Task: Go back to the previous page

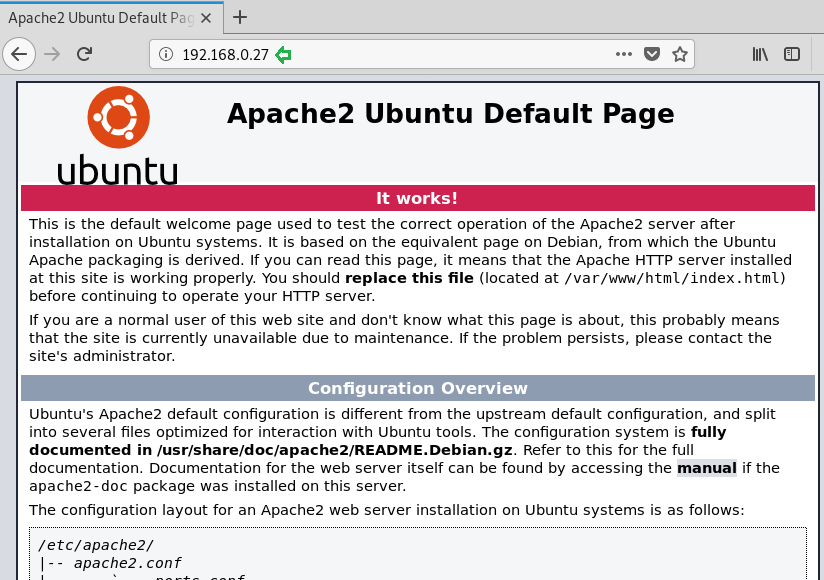Action: [x=19, y=54]
